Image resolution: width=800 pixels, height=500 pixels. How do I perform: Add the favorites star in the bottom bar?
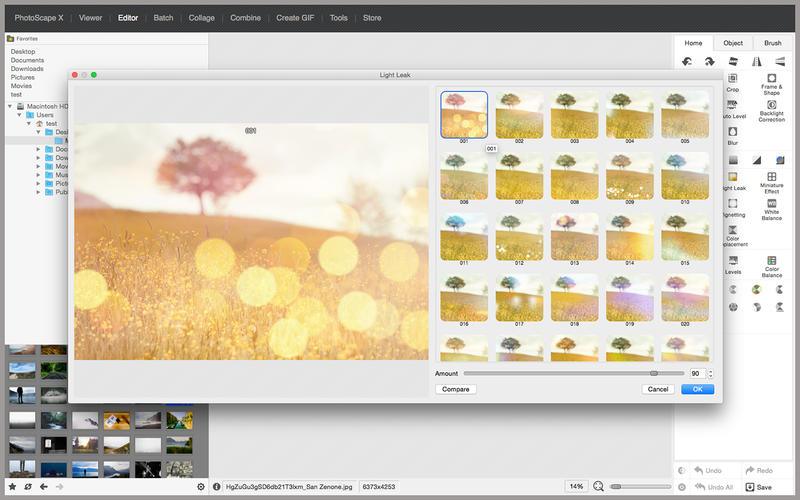pos(12,486)
